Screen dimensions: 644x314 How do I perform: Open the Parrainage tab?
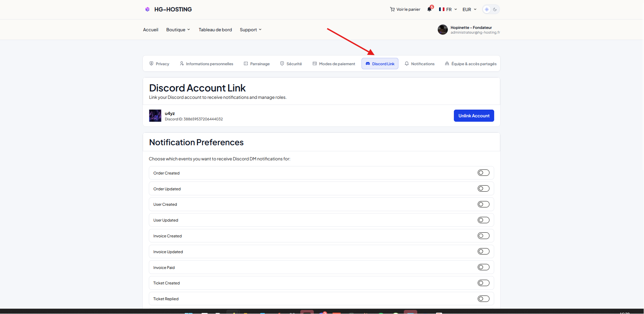tap(257, 64)
